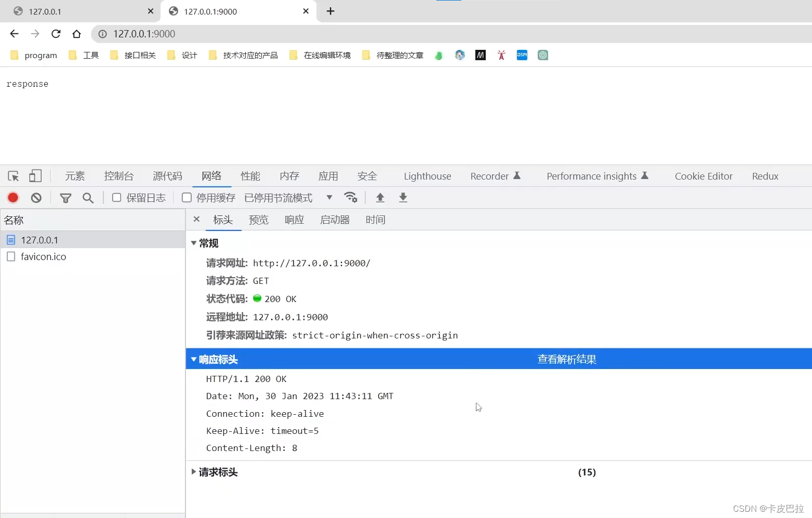Image resolution: width=812 pixels, height=518 pixels.
Task: Show the 响应 details tab
Action: coord(295,220)
